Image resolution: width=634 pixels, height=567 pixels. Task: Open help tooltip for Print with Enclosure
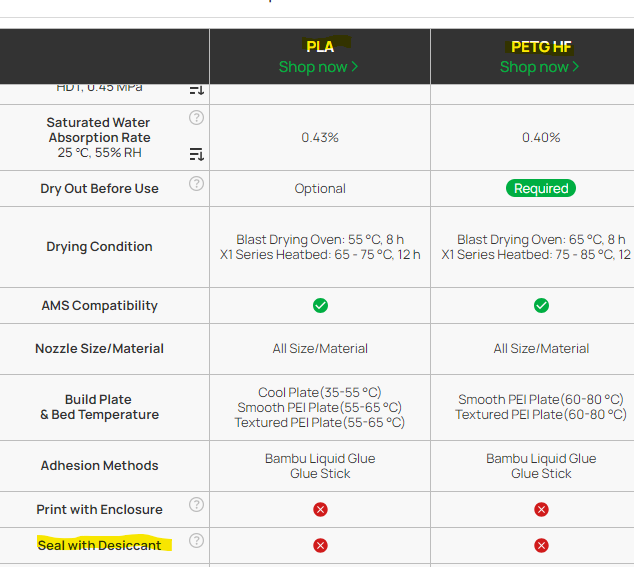(196, 505)
